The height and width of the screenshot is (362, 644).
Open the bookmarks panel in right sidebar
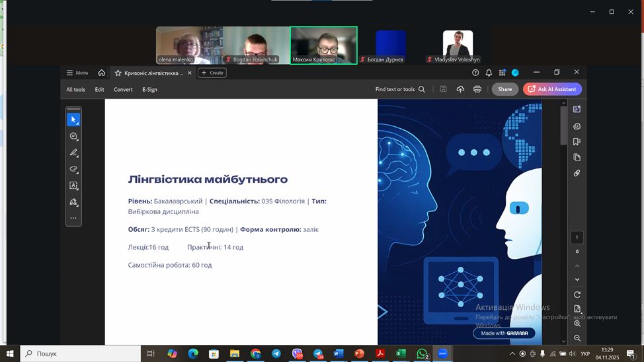[x=577, y=141]
